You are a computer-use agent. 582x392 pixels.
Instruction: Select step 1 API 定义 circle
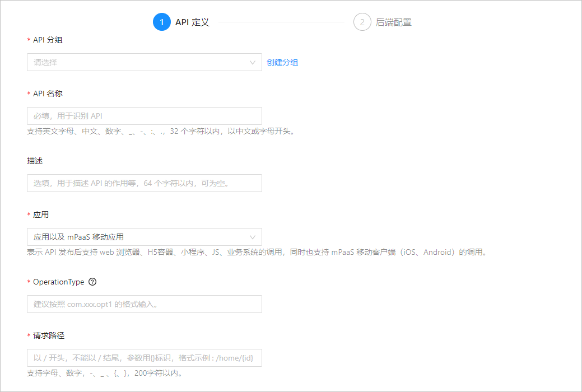[162, 22]
